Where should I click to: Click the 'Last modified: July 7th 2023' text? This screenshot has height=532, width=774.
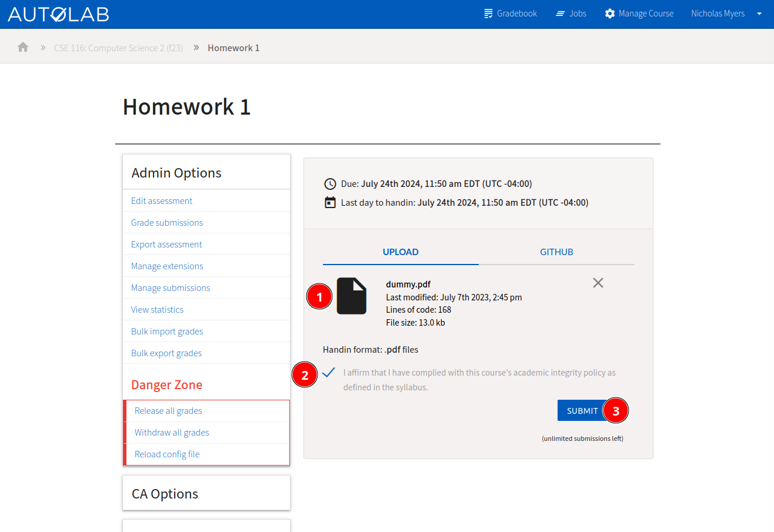click(454, 297)
